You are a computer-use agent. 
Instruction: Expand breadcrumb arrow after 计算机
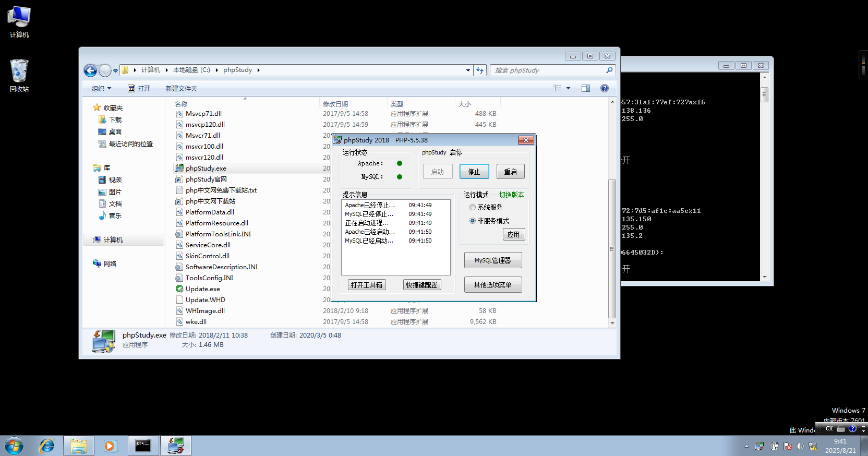(167, 70)
